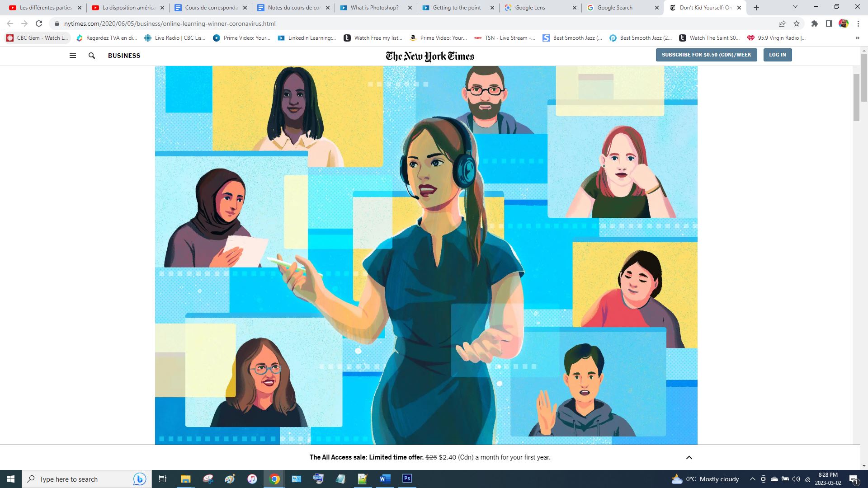Click the Log In button
The height and width of the screenshot is (488, 868).
[777, 55]
